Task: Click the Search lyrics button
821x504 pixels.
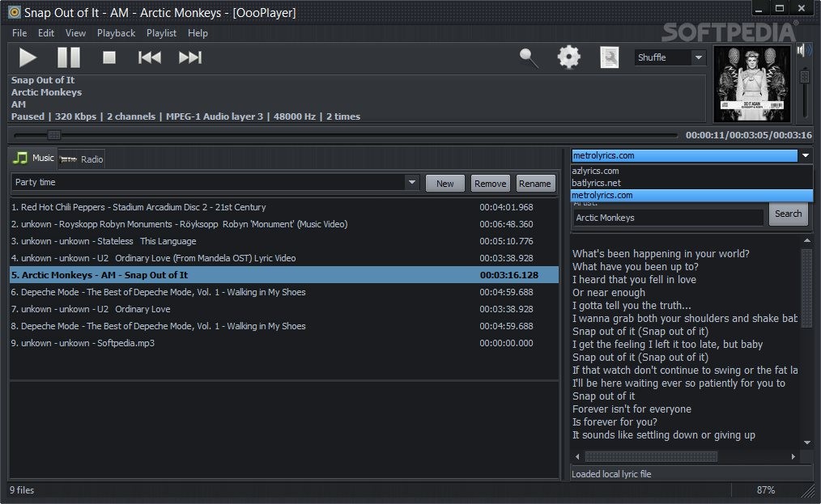Action: click(x=788, y=214)
